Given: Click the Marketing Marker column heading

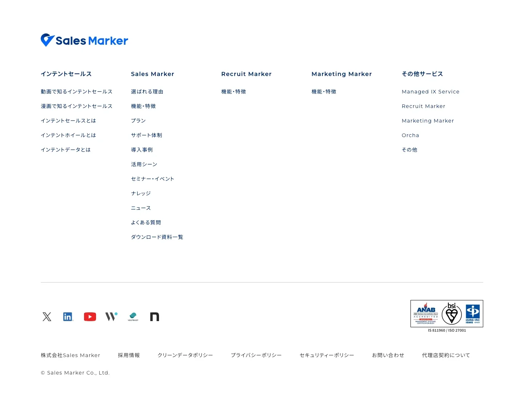Looking at the screenshot, I should tap(342, 74).
